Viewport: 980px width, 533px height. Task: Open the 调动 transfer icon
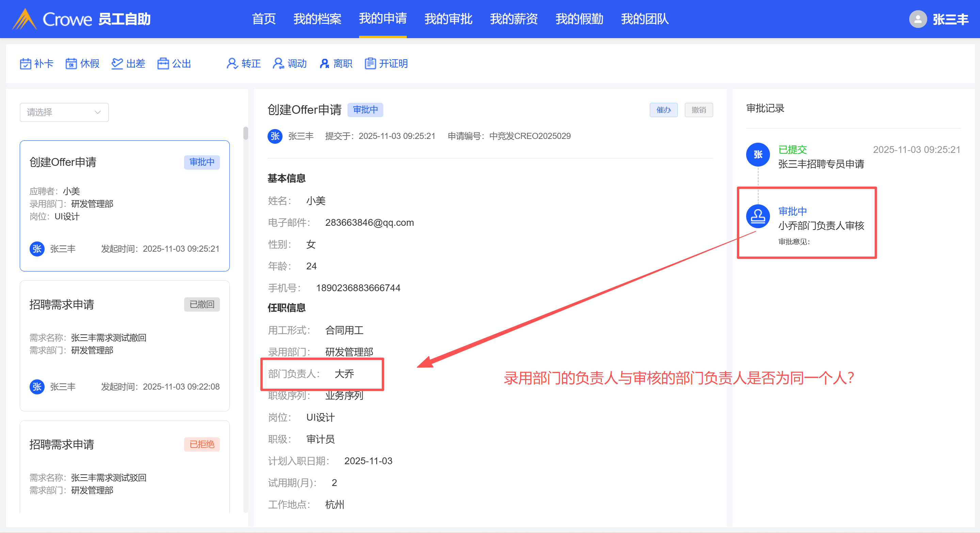tap(278, 64)
